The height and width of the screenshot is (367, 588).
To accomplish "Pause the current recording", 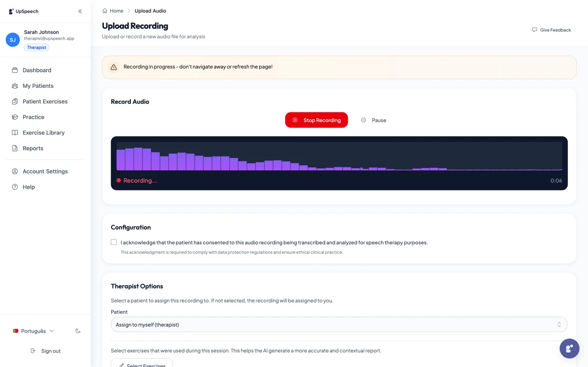I will coord(374,120).
